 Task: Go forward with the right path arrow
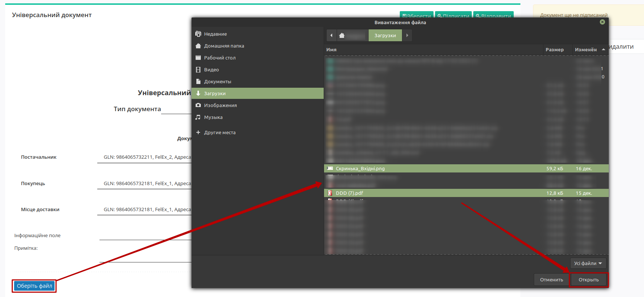[x=407, y=35]
